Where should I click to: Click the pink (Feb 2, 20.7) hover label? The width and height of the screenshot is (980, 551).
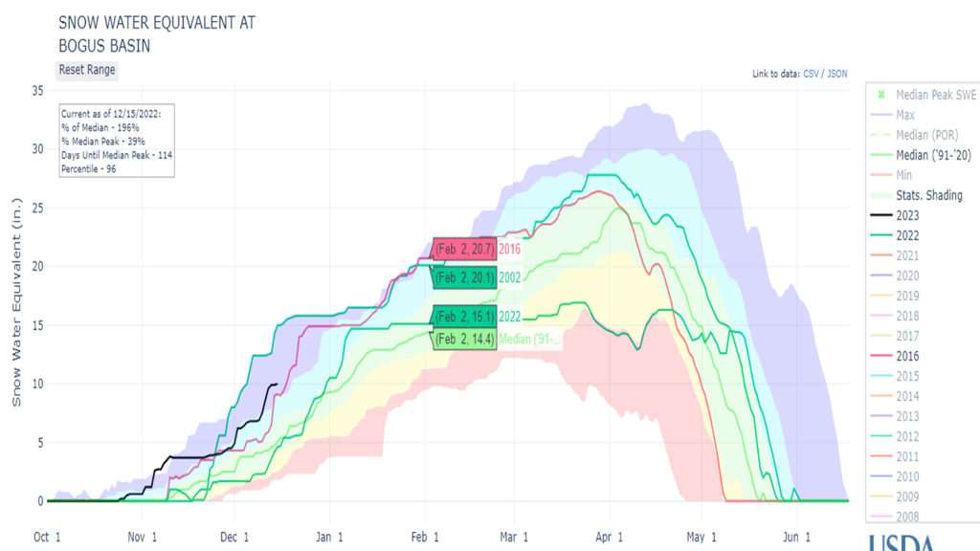coord(464,249)
